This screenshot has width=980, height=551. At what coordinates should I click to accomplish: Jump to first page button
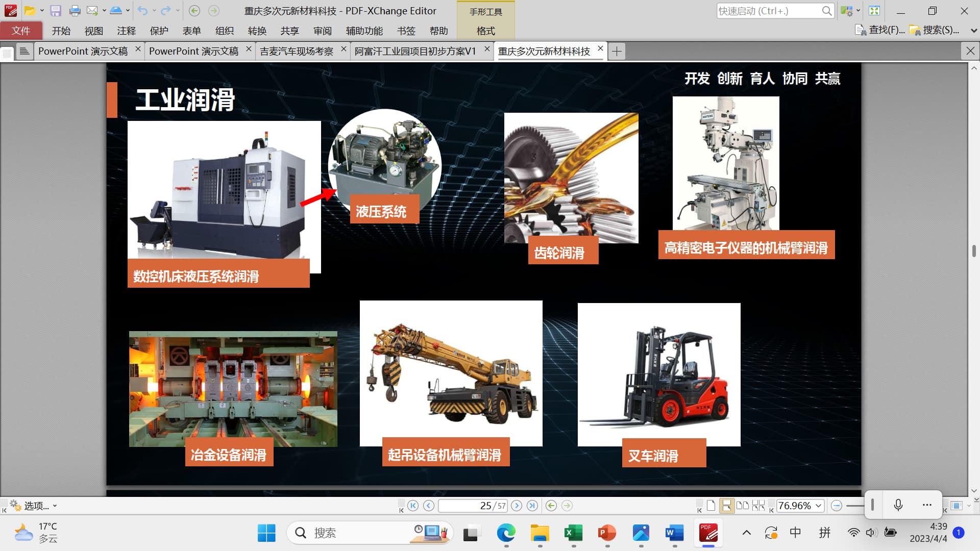pyautogui.click(x=413, y=506)
